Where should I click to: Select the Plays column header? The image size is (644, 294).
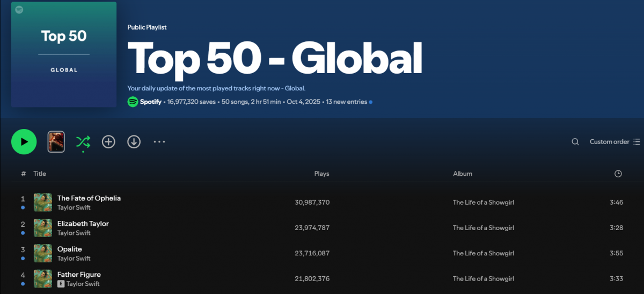[x=321, y=174]
